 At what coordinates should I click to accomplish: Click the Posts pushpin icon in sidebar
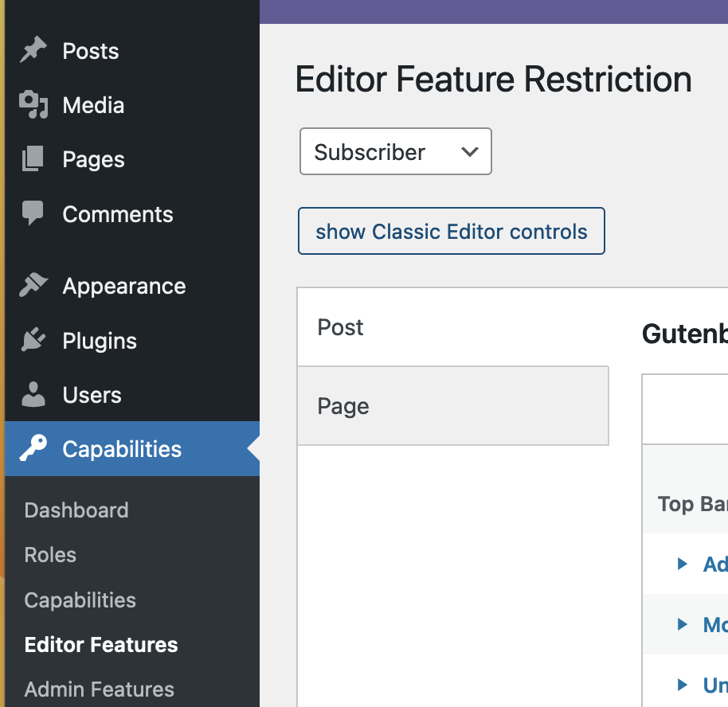click(x=33, y=50)
